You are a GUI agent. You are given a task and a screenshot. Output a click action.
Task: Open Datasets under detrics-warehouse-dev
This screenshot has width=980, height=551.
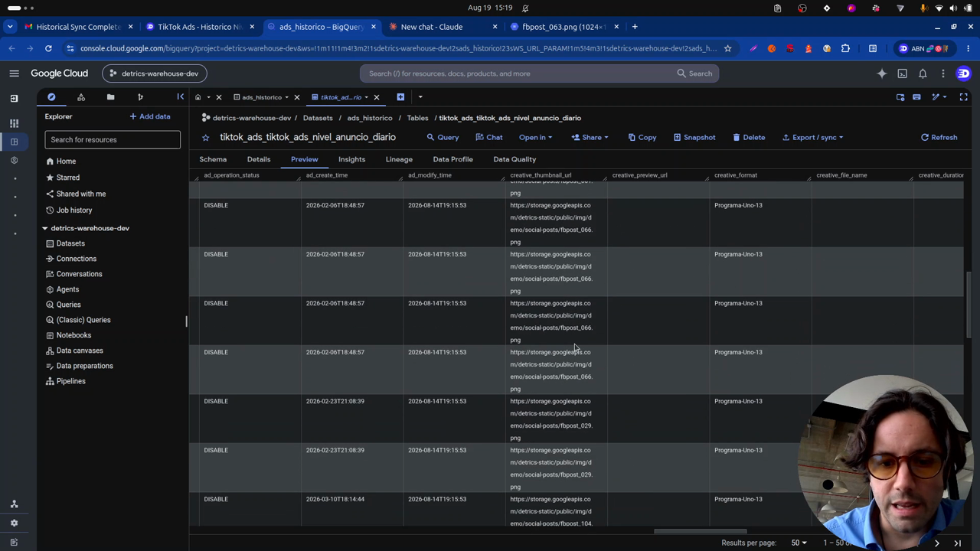[x=70, y=243]
